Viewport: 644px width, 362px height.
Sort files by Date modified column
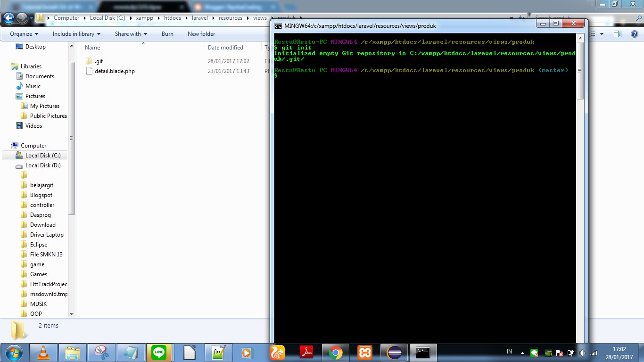[x=225, y=48]
